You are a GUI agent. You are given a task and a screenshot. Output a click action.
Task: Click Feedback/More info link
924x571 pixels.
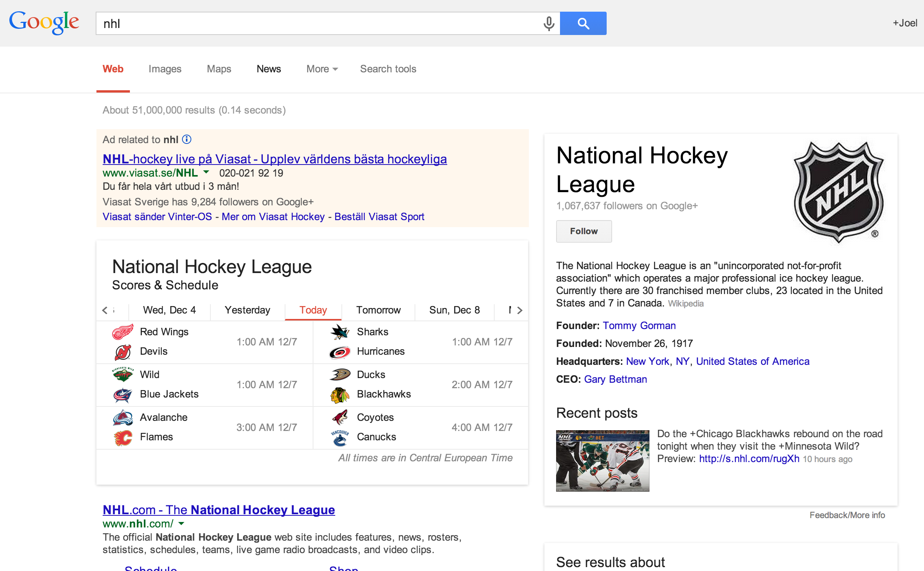pos(847,515)
